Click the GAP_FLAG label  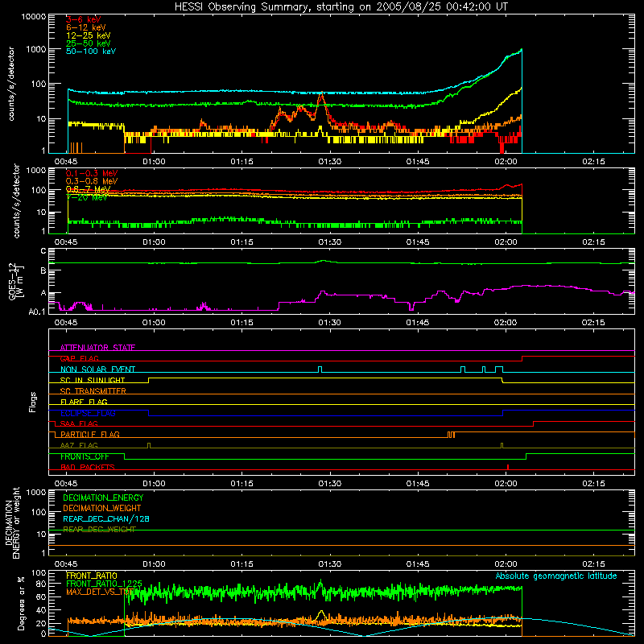80,358
